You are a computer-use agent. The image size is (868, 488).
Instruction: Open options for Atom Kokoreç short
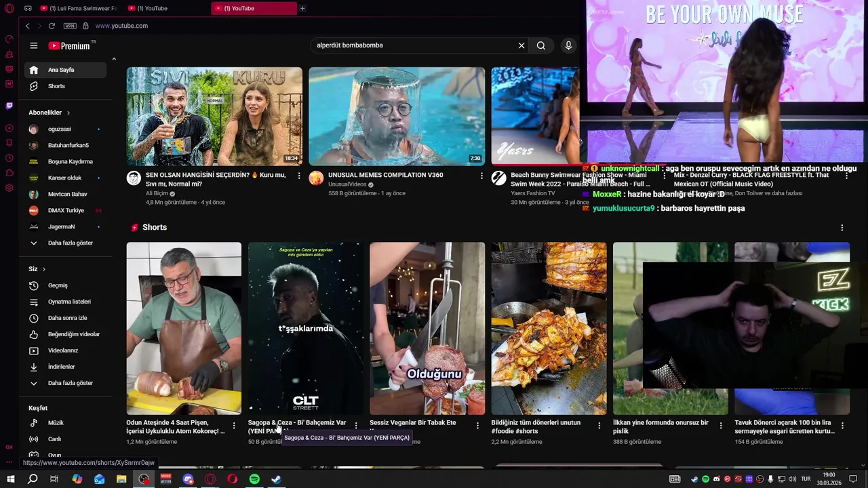coord(234,426)
